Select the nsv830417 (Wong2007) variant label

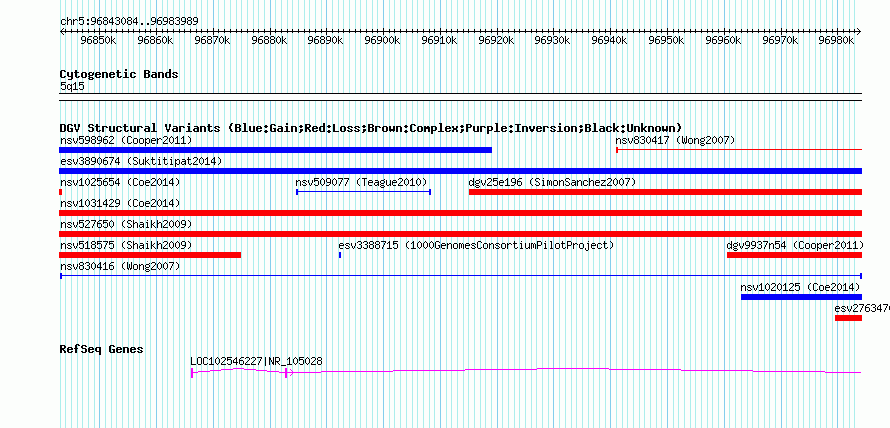click(675, 140)
